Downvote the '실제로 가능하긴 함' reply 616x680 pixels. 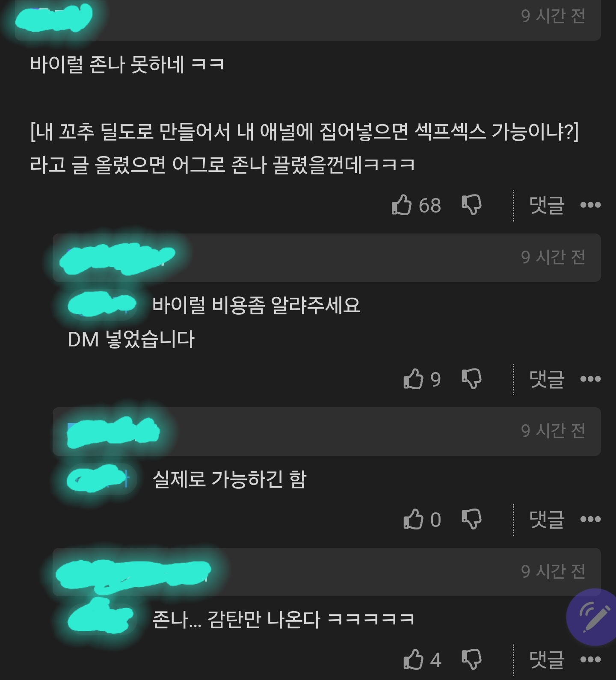pos(472,519)
